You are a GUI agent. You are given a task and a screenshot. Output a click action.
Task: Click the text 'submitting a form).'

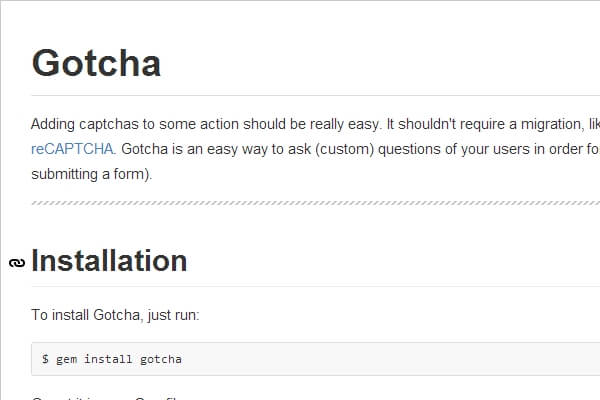tap(91, 174)
